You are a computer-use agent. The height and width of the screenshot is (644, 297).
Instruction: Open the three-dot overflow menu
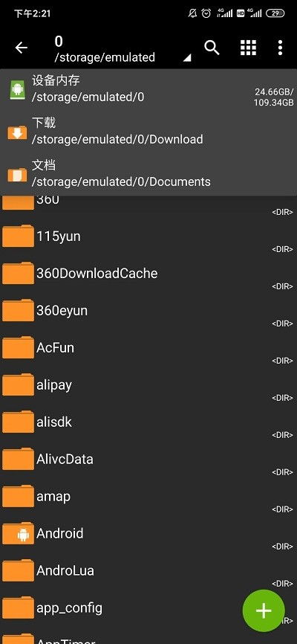pos(280,48)
